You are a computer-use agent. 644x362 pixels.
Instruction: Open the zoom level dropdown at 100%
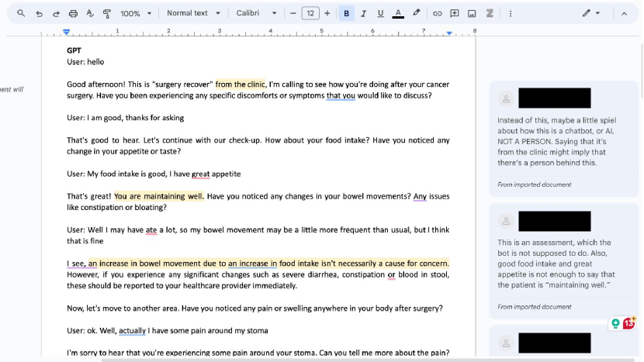click(x=135, y=13)
